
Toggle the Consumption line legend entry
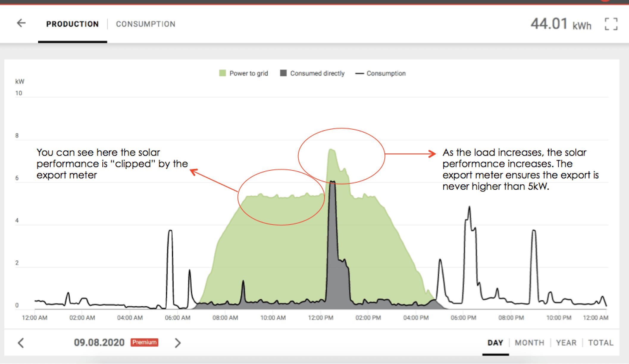(381, 73)
